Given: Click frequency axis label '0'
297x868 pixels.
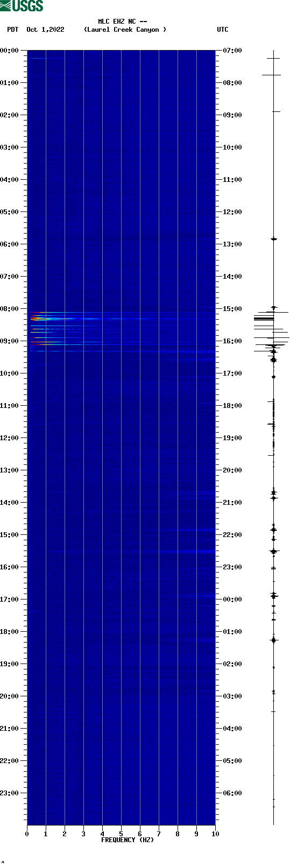Looking at the screenshot, I should tap(27, 834).
